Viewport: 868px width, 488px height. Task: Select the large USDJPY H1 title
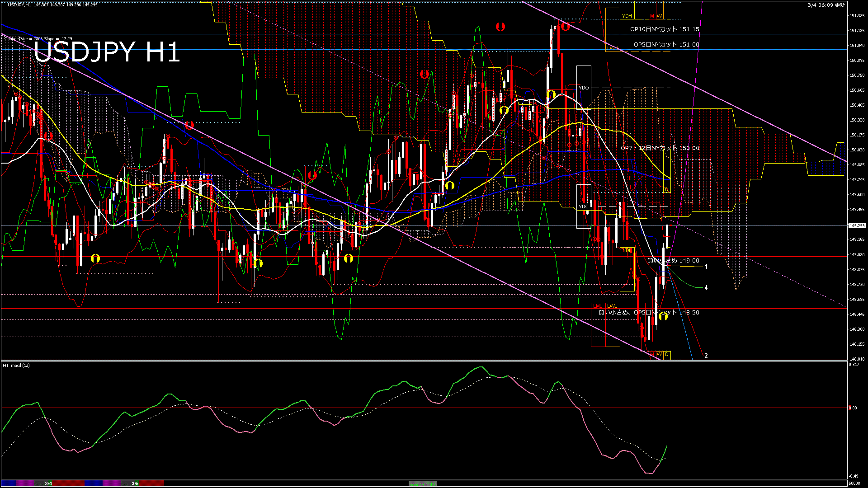tap(107, 52)
